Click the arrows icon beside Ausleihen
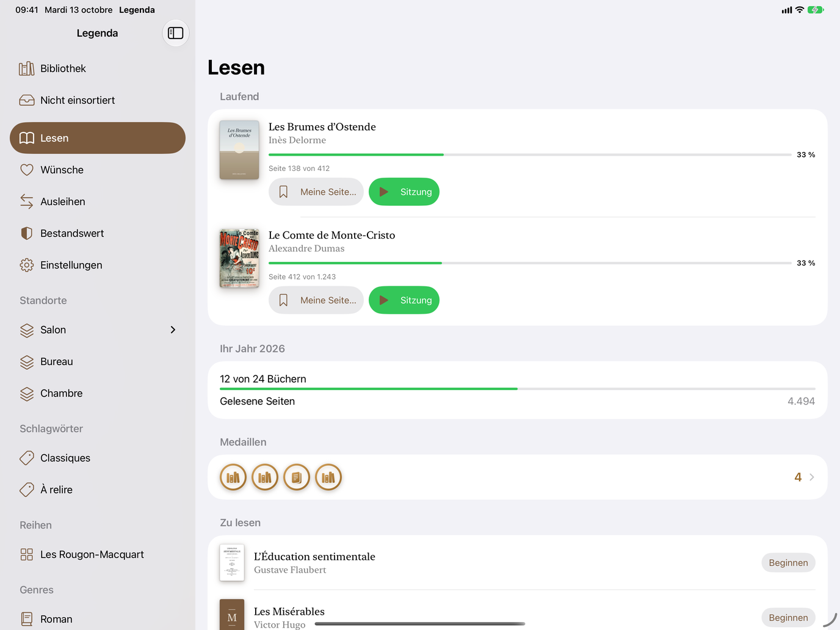Viewport: 840px width, 630px height. click(27, 201)
